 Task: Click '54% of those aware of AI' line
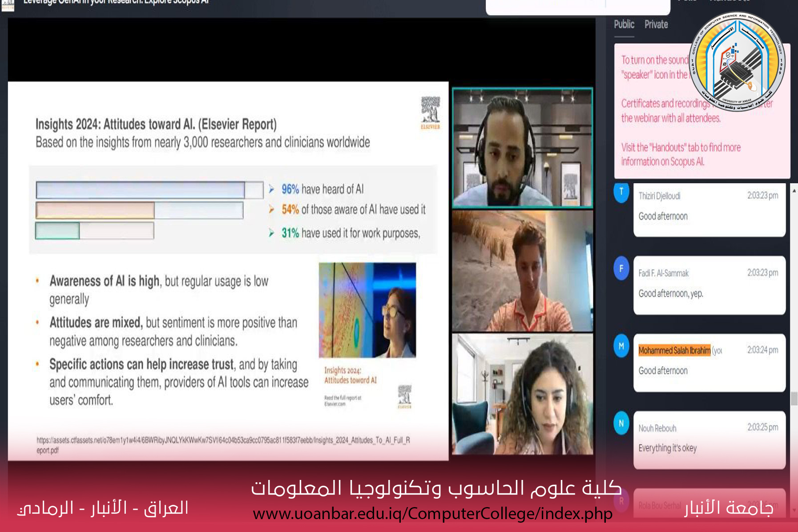(x=354, y=210)
